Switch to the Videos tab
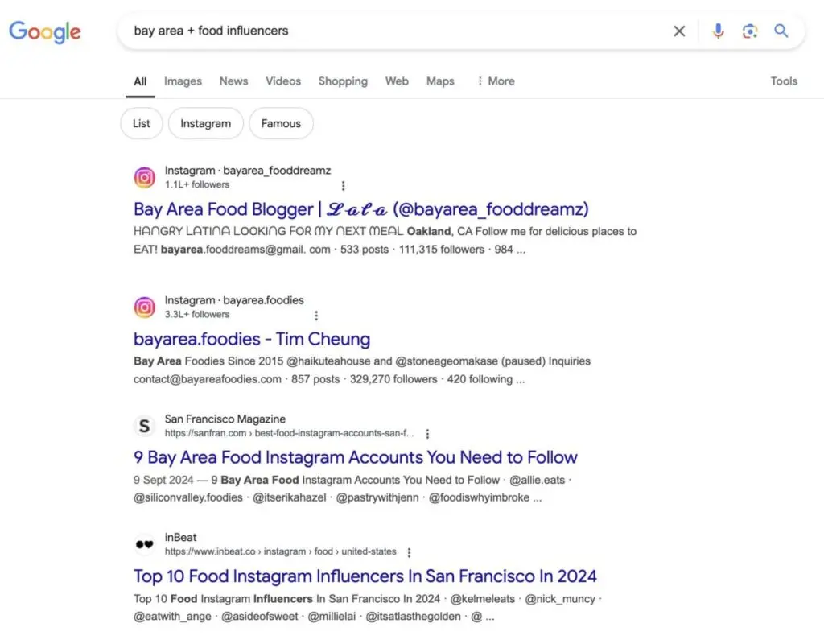824x644 pixels. (283, 81)
